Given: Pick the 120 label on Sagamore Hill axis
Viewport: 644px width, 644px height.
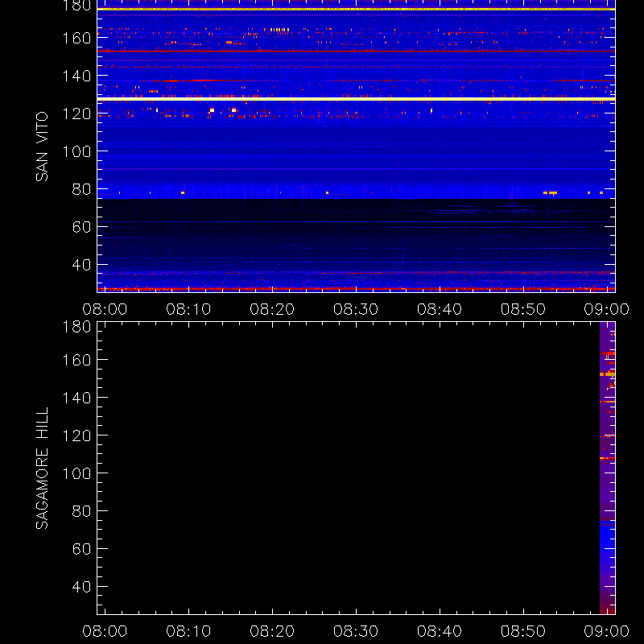Looking at the screenshot, I should pyautogui.click(x=76, y=436).
